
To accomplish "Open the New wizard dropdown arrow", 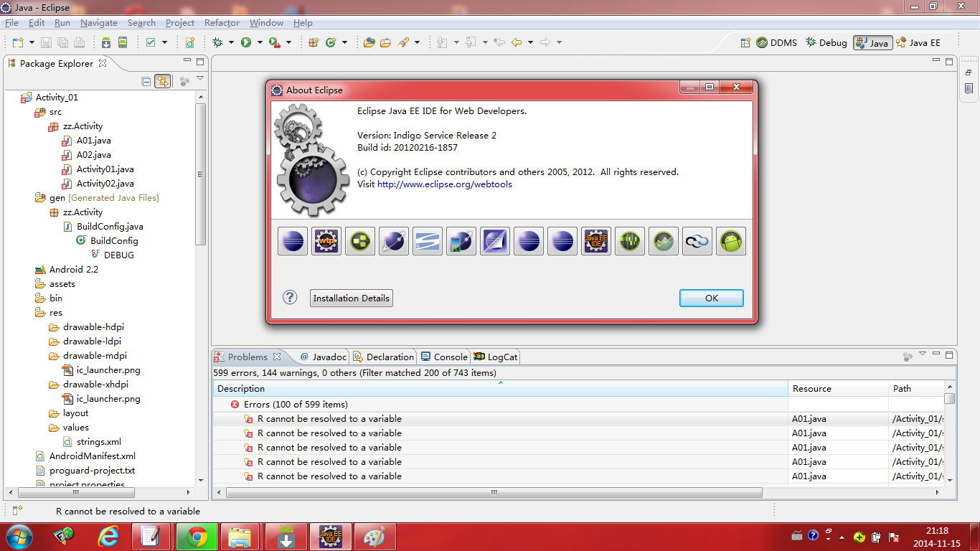I will pyautogui.click(x=30, y=42).
